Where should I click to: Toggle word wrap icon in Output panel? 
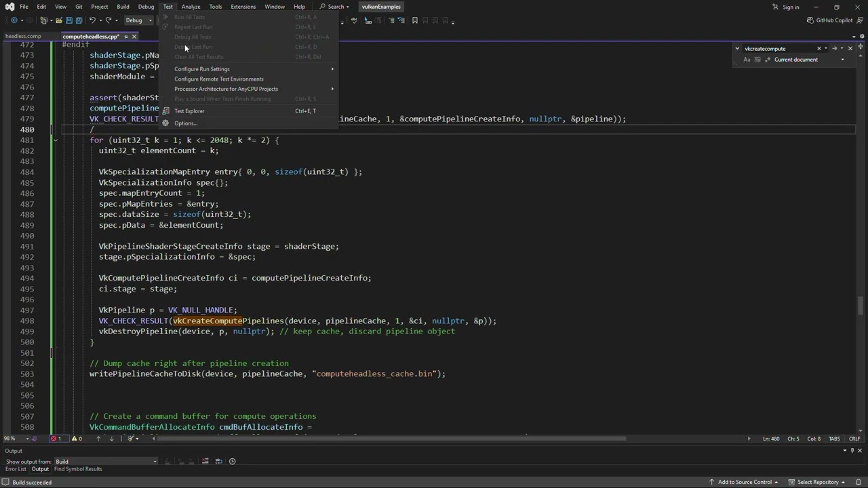coord(218,462)
